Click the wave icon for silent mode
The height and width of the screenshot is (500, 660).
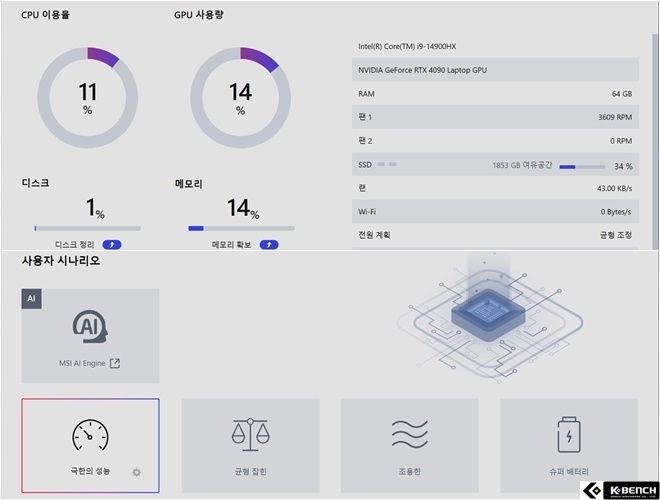pos(410,434)
